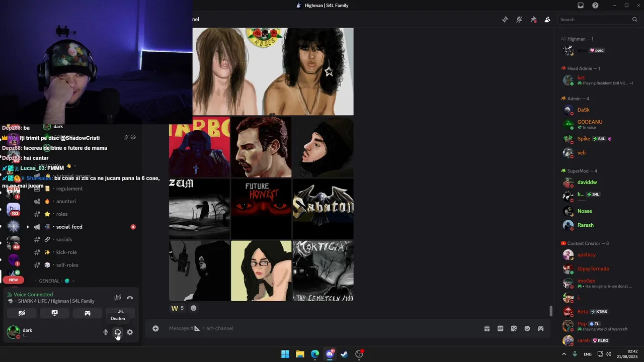Open Help question mark icon
The image size is (644, 362).
[595, 6]
